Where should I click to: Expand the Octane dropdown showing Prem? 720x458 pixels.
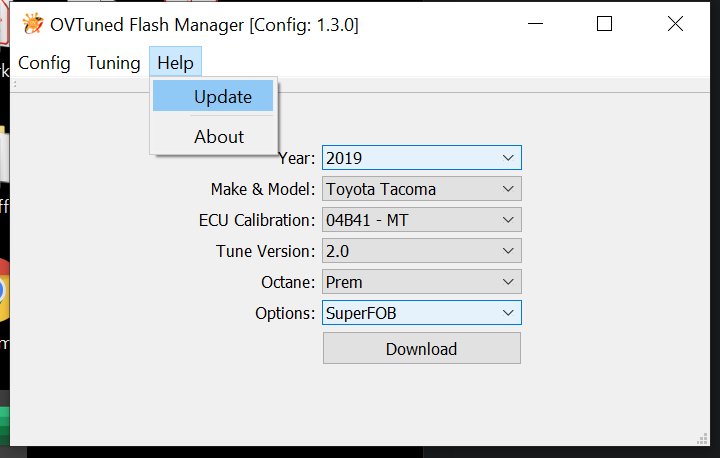(422, 282)
